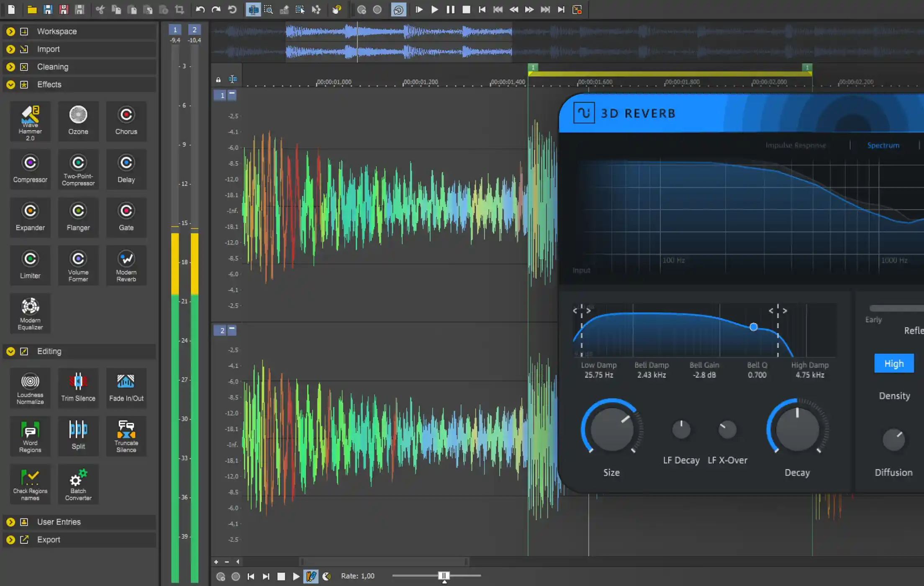The width and height of the screenshot is (924, 586).
Task: Open the Volume Former effect
Action: pos(78,266)
